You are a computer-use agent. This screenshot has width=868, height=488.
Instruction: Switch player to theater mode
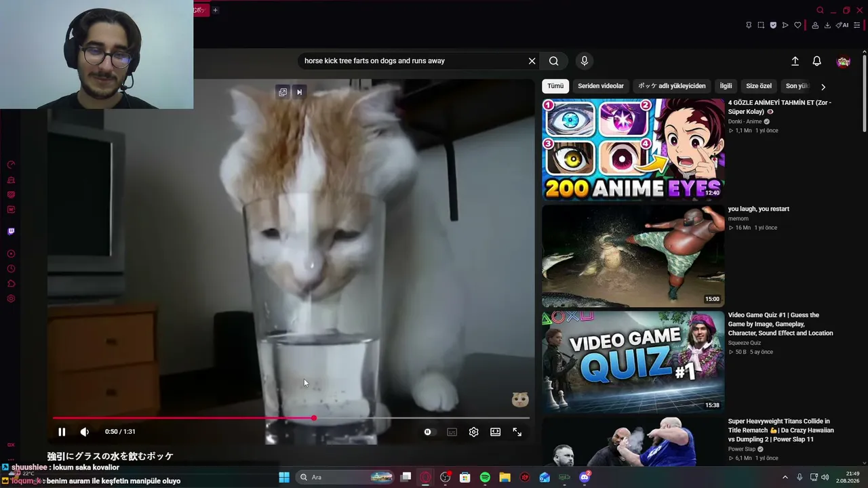point(496,432)
